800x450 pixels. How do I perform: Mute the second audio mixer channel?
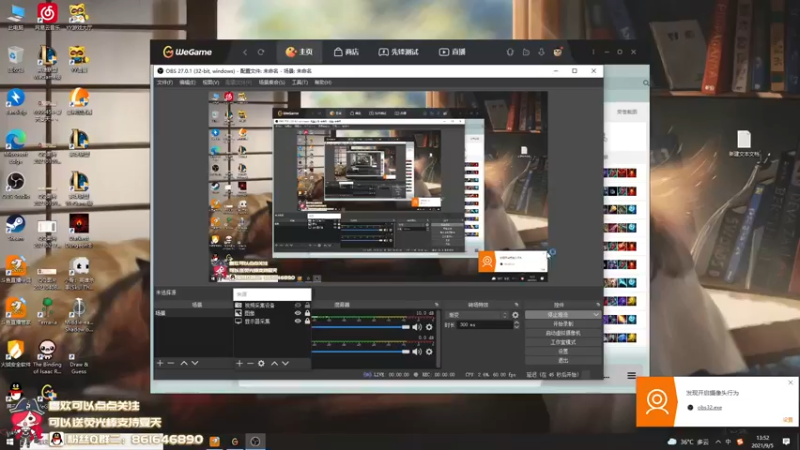(417, 352)
